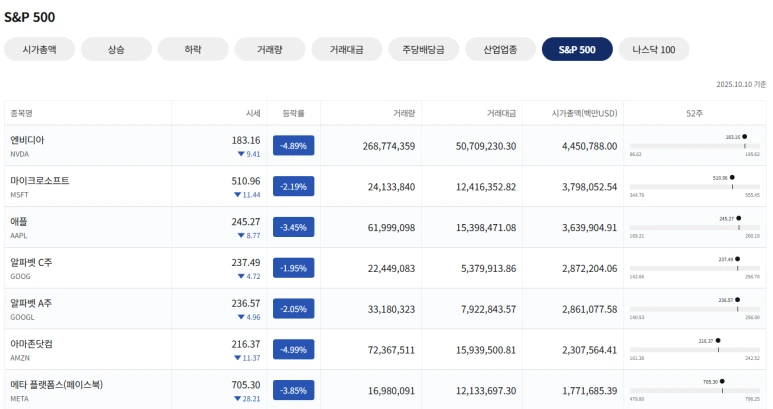Click the 52-week range bar for 메타 플랫폼스
This screenshot has width=773, height=409.
coord(695,391)
